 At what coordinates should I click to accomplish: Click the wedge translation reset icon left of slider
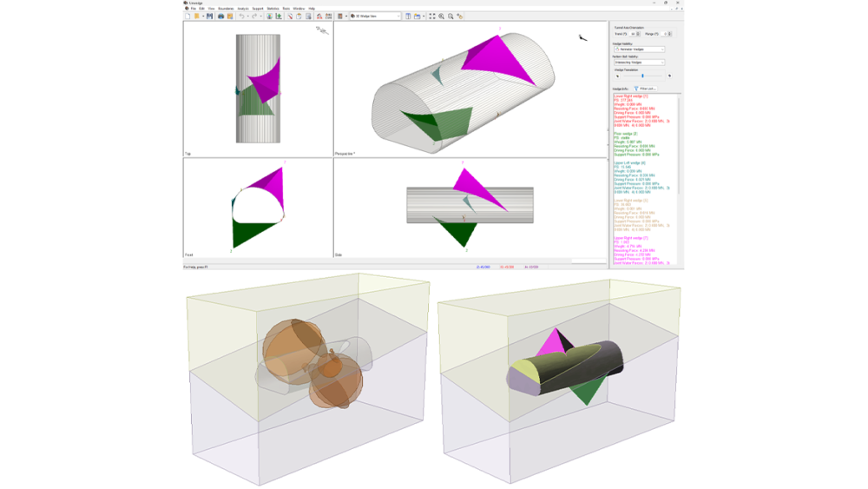[617, 76]
